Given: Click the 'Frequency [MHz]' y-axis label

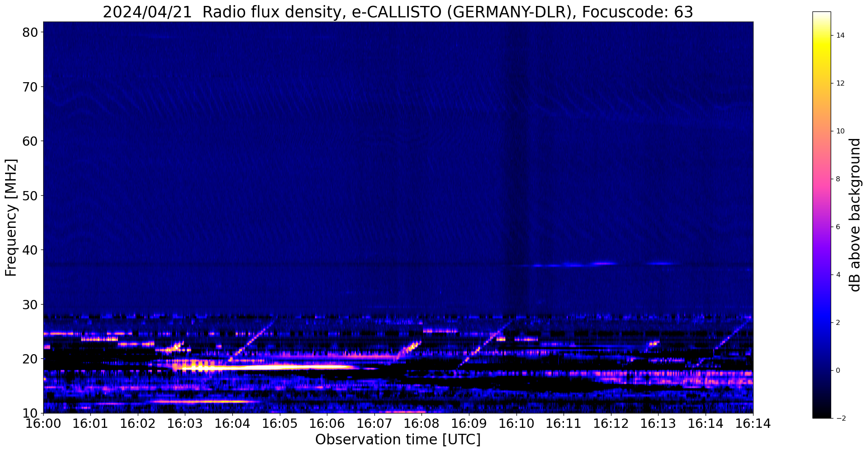Looking at the screenshot, I should coord(11,218).
